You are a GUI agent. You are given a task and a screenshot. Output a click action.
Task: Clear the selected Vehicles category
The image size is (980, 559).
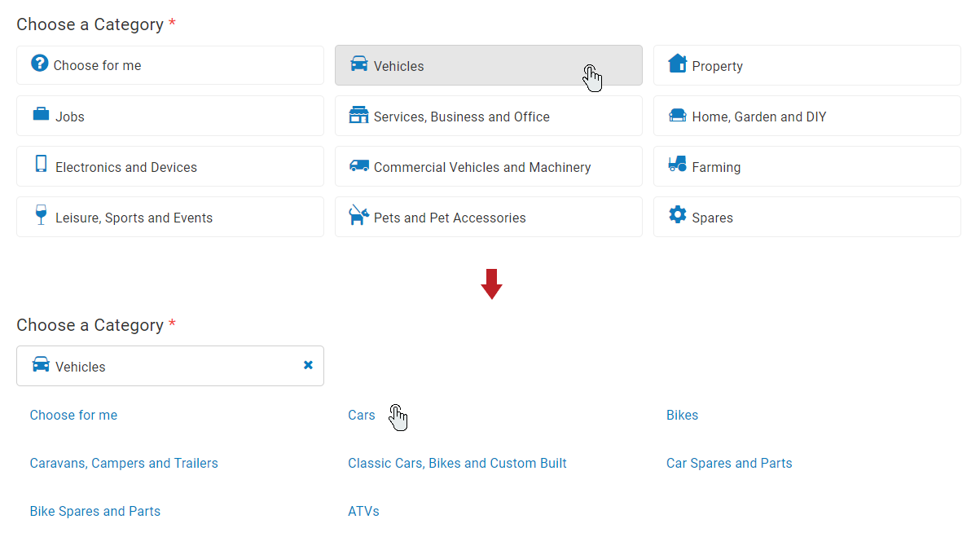coord(308,365)
